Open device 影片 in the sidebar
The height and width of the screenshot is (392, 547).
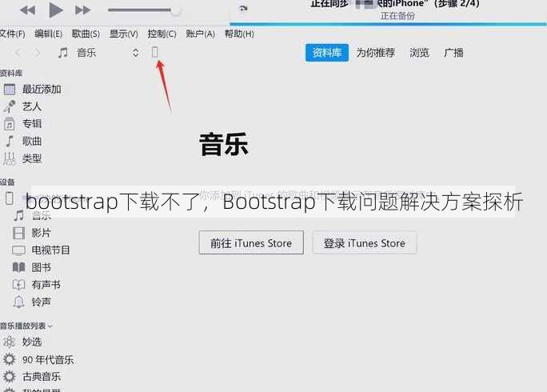[x=41, y=233]
